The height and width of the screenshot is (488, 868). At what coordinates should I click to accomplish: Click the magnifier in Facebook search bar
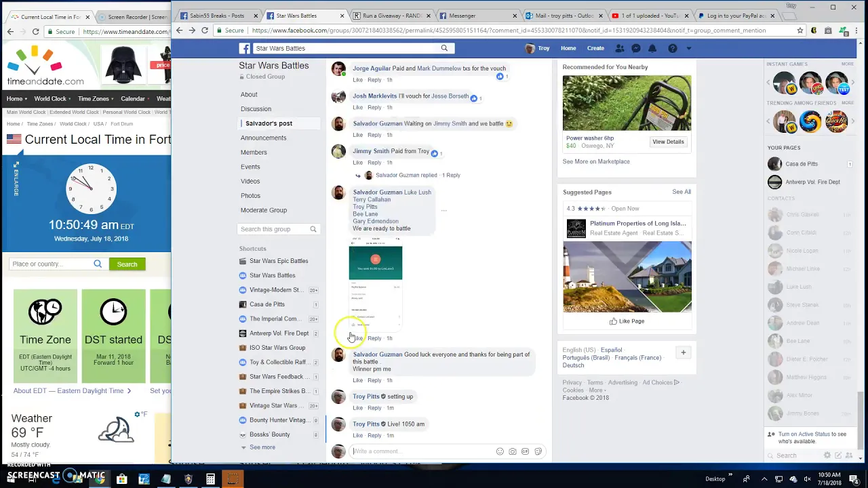(444, 48)
